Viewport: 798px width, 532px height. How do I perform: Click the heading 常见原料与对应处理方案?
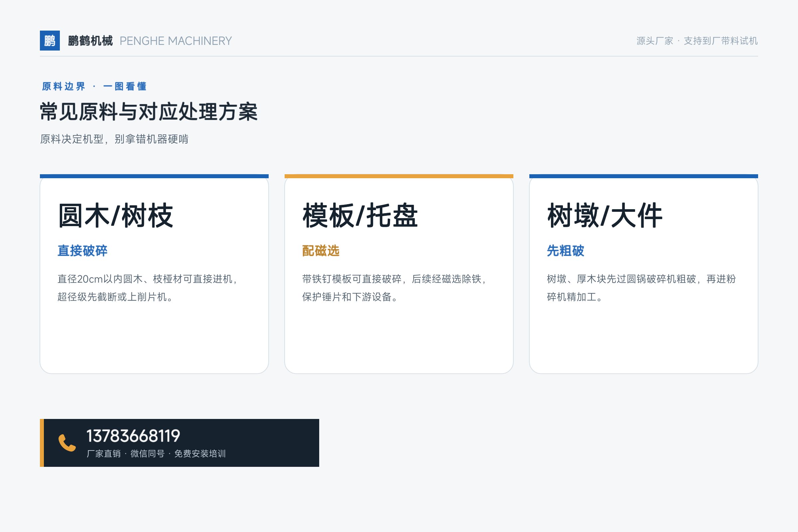tap(149, 112)
